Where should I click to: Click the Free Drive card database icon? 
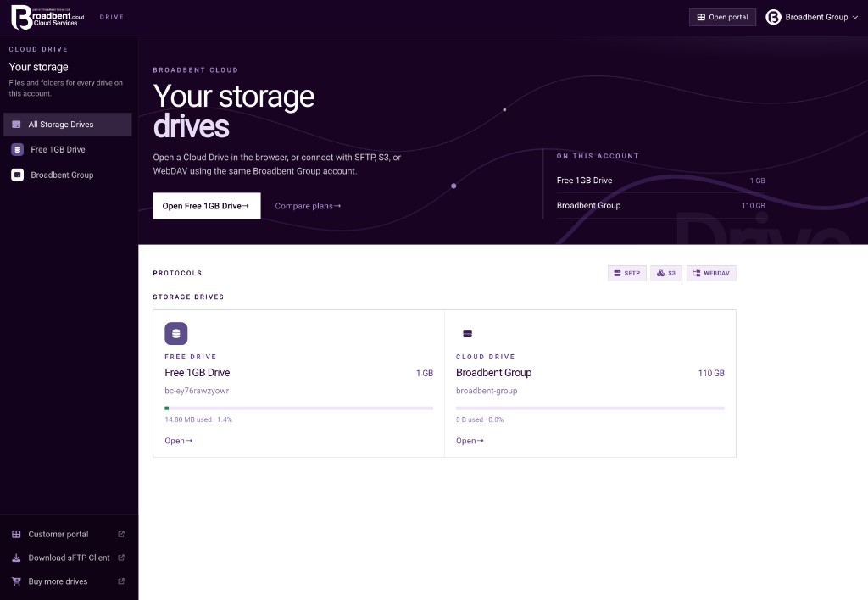pyautogui.click(x=176, y=334)
